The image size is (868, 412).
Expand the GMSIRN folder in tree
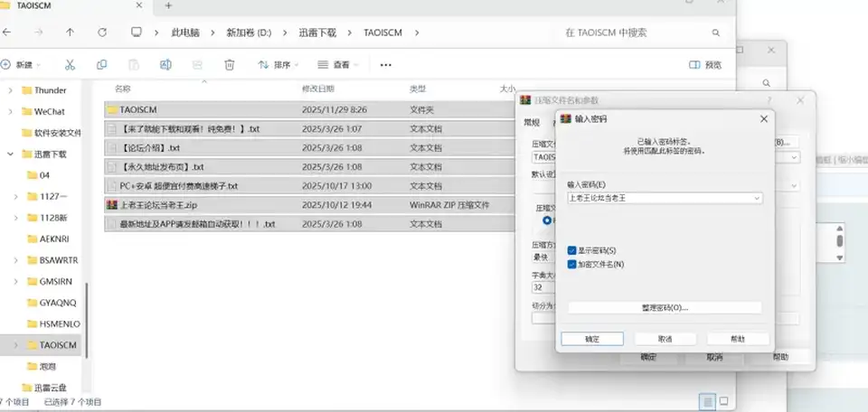point(16,281)
